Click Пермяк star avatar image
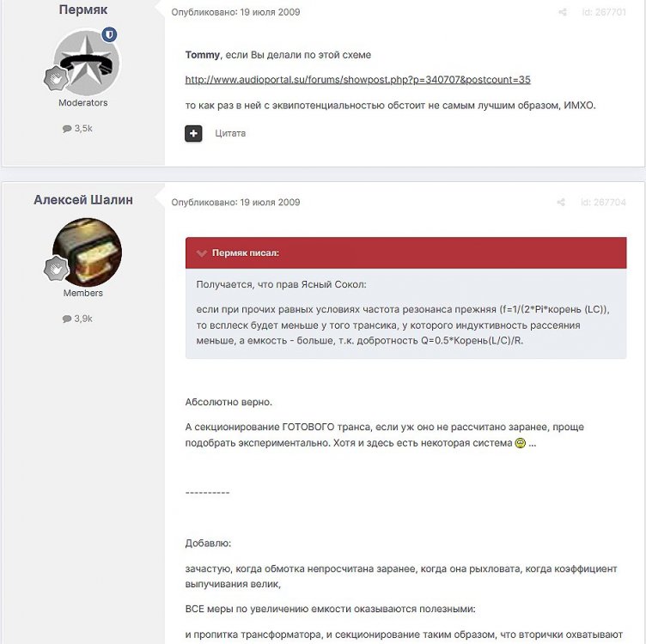The image size is (646, 644). [x=87, y=62]
